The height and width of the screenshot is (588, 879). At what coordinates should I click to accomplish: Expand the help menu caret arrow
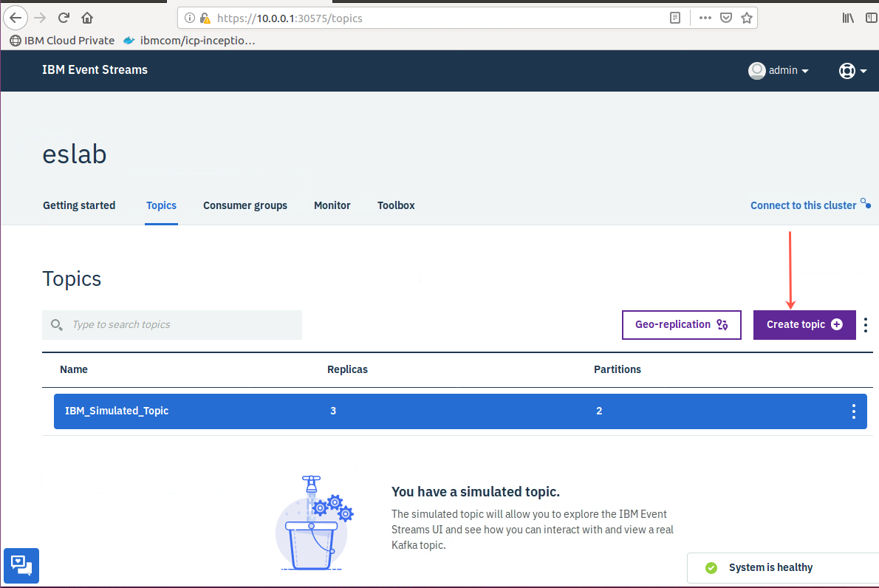tap(863, 71)
